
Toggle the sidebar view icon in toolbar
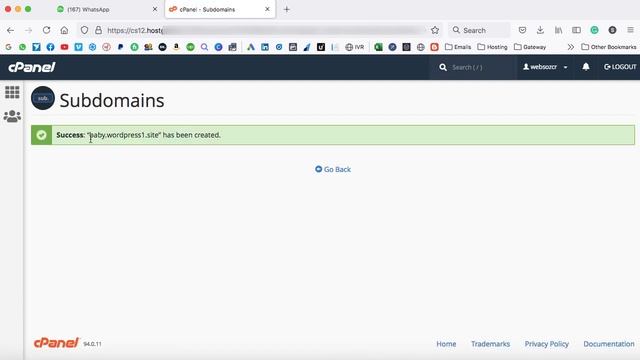(576, 30)
